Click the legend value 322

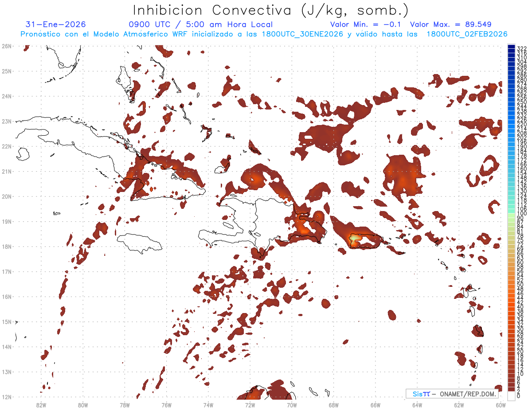(522, 48)
